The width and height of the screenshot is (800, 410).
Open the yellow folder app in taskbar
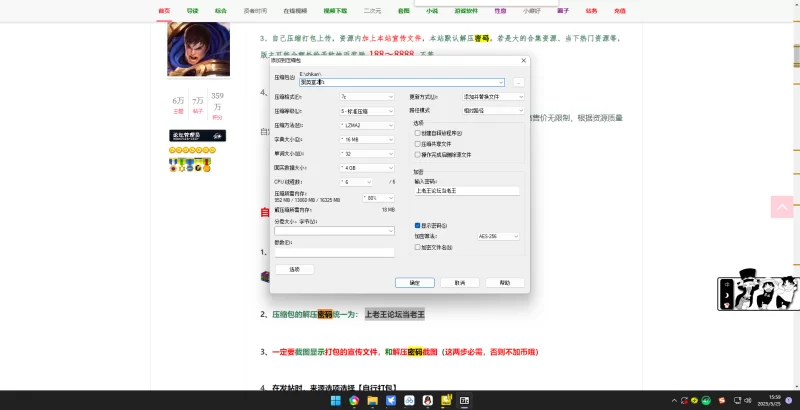(446, 401)
